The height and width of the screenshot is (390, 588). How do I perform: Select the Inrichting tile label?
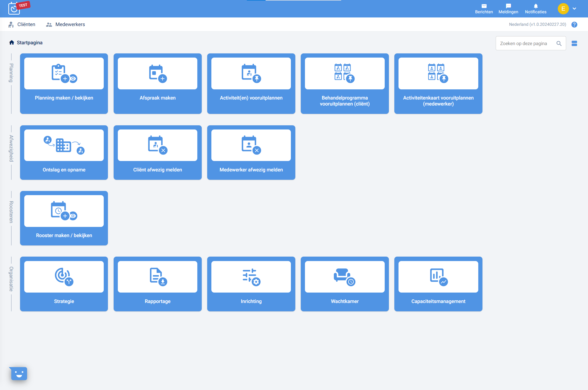[251, 301]
